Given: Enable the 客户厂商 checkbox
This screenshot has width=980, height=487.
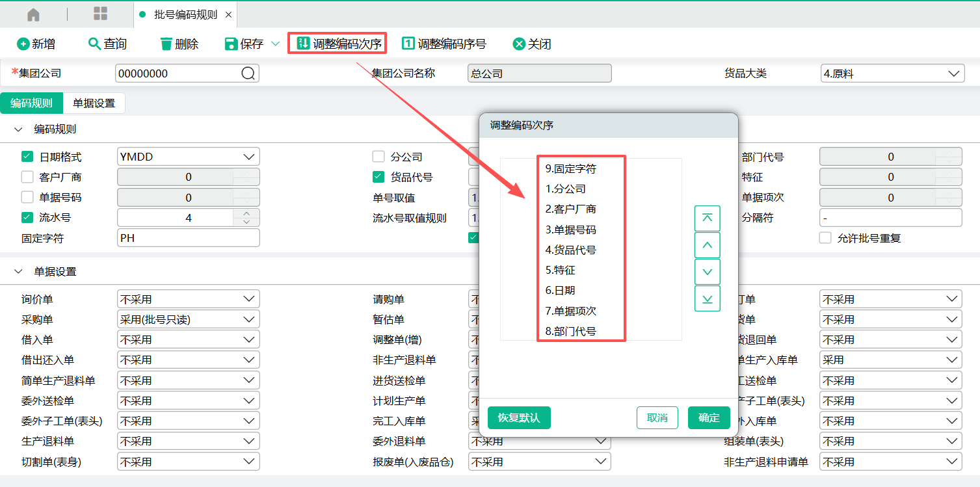Looking at the screenshot, I should click(x=27, y=177).
